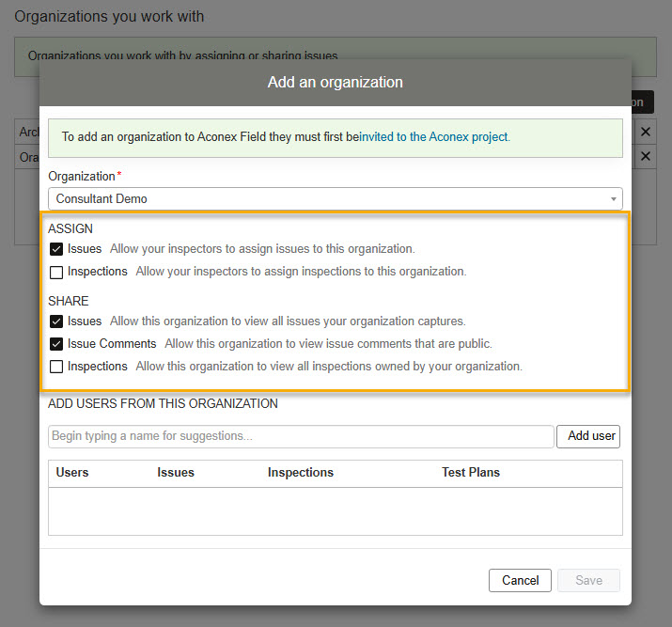
Task: Enable Assign Inspections checkbox
Action: coord(56,272)
